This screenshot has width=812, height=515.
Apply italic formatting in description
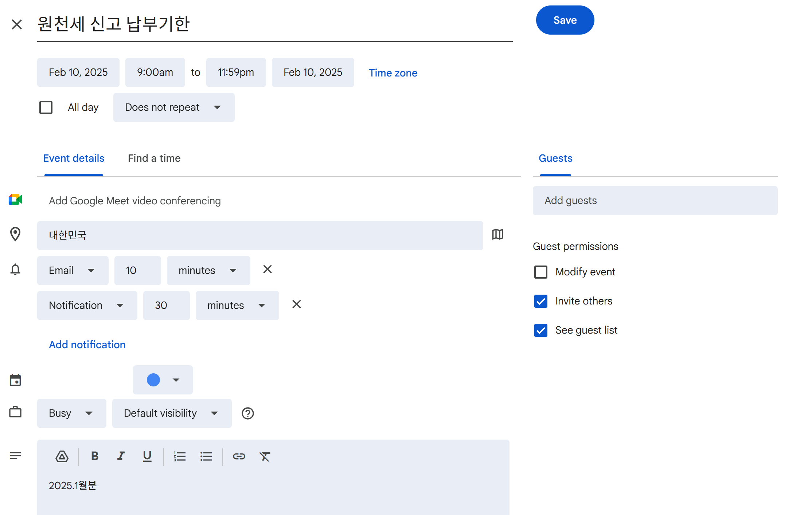click(x=121, y=456)
